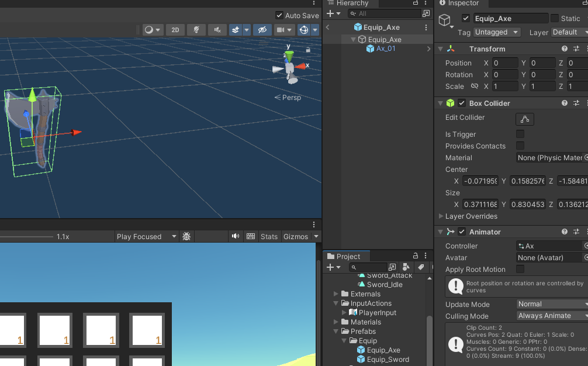This screenshot has width=588, height=366.
Task: Open Update Mode dropdown Normal
Action: tap(552, 304)
